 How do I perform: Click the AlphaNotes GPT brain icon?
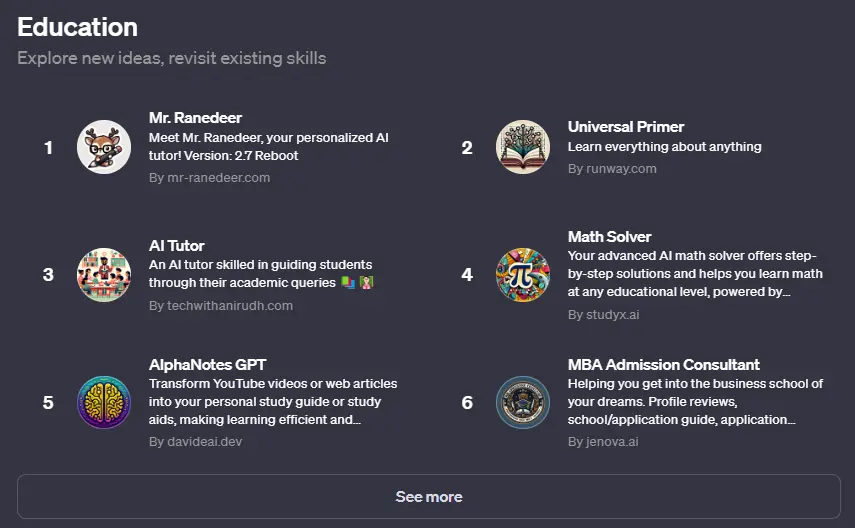(104, 403)
